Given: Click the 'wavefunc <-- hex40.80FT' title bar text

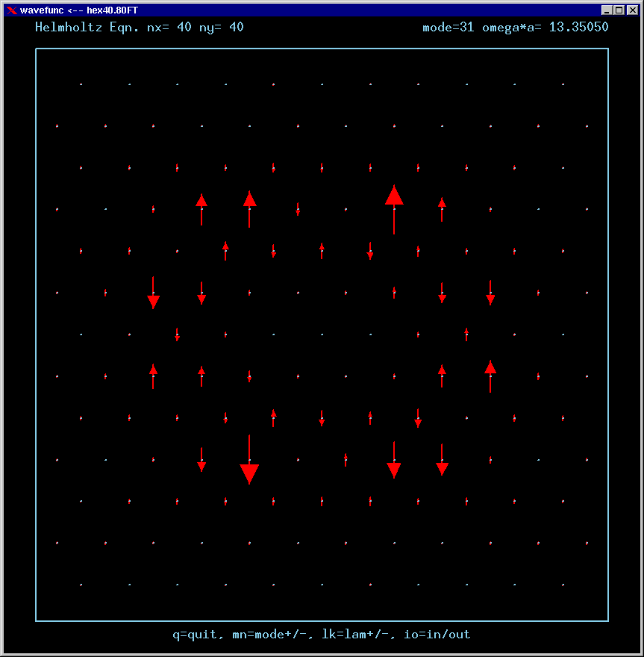Looking at the screenshot, I should point(79,10).
